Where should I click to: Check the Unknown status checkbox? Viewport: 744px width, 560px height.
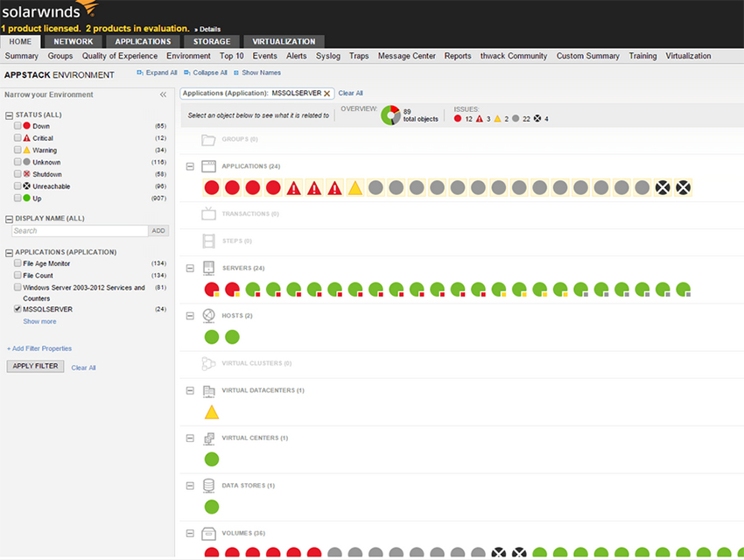(18, 162)
